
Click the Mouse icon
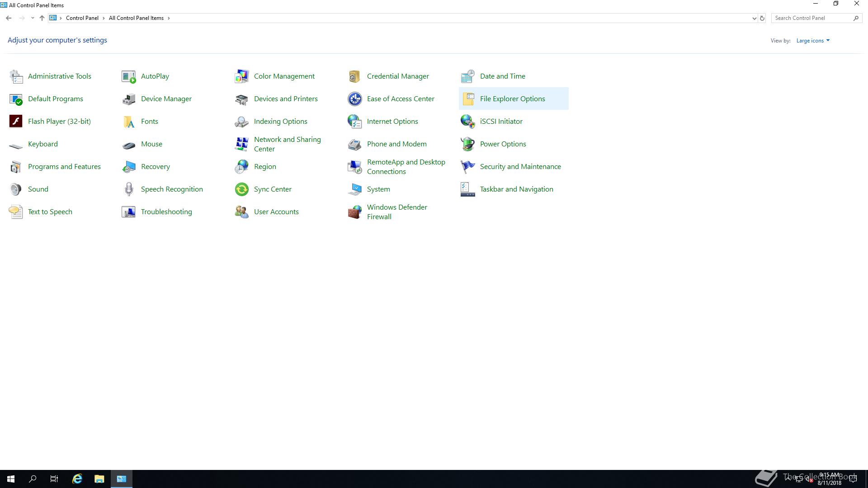click(x=129, y=145)
